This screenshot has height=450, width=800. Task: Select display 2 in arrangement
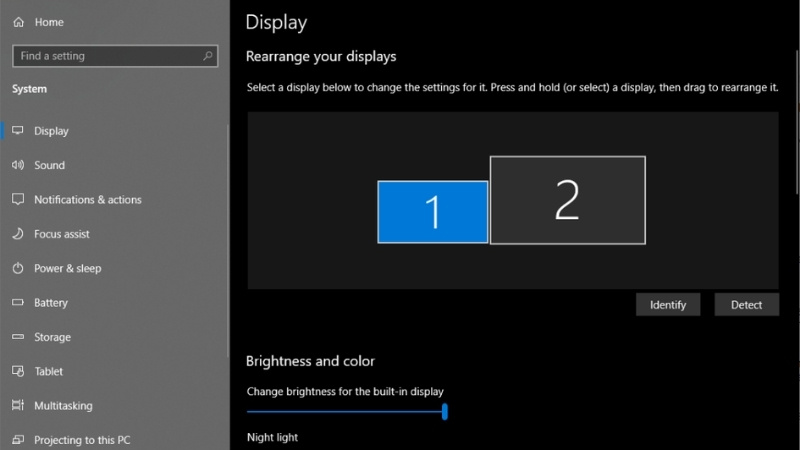coord(567,200)
